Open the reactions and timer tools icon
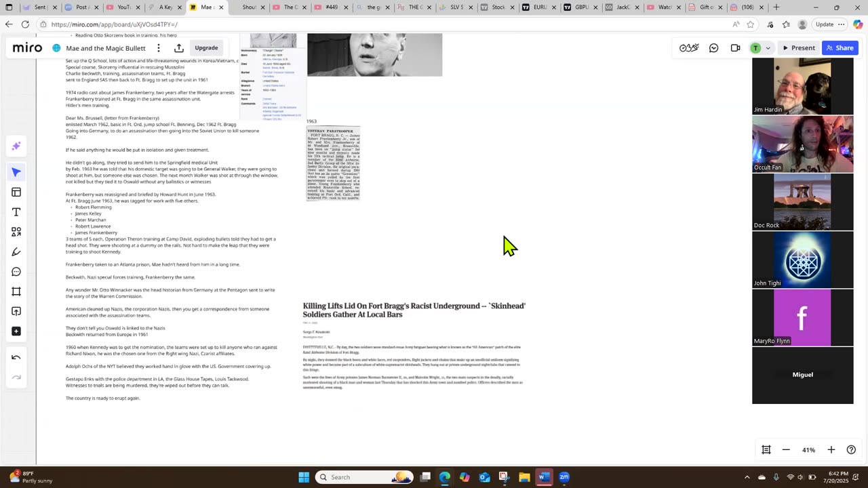 (x=689, y=48)
